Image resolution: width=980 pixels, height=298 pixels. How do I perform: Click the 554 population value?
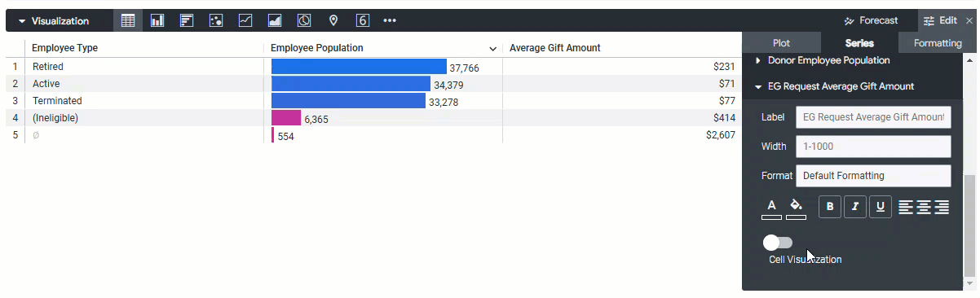tap(285, 137)
